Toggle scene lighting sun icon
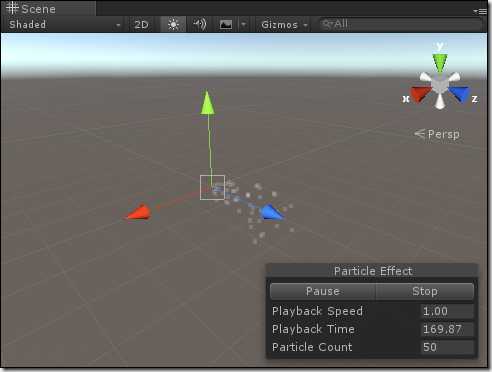The height and width of the screenshot is (372, 492). (173, 24)
